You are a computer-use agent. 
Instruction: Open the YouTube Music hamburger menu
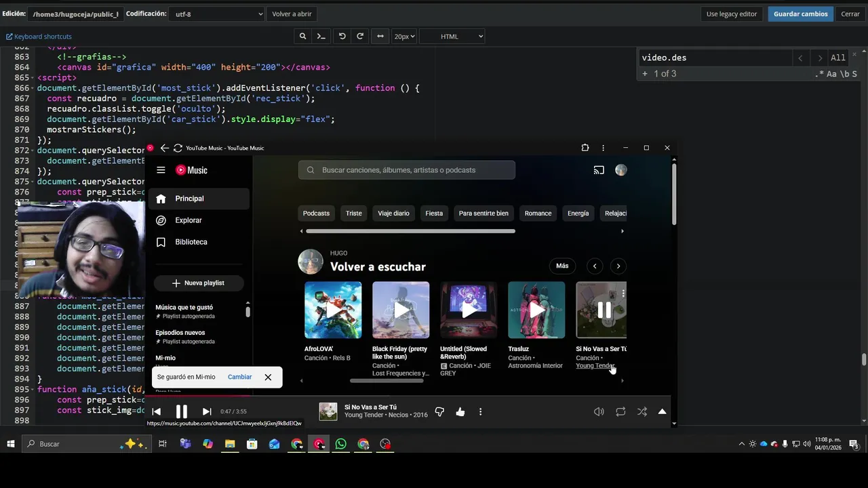[x=161, y=170]
